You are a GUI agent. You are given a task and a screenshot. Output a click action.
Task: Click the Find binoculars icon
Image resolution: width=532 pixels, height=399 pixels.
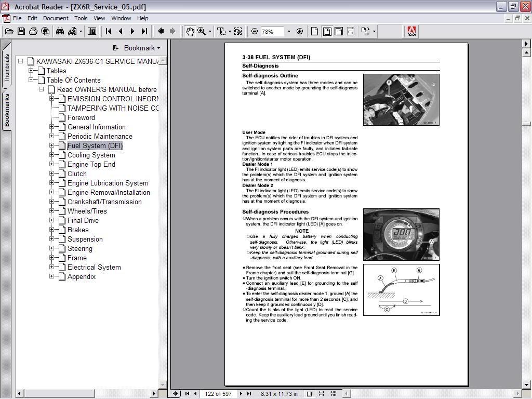(x=60, y=32)
